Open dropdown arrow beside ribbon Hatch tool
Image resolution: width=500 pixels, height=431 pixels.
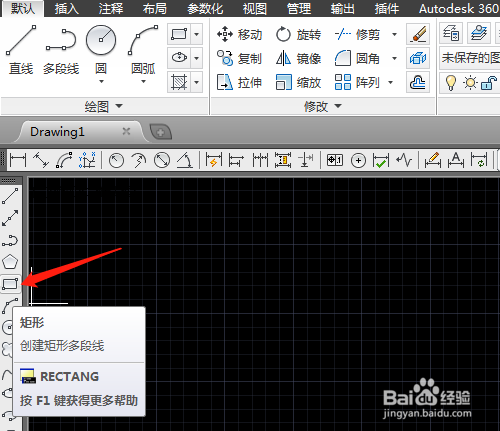point(197,82)
